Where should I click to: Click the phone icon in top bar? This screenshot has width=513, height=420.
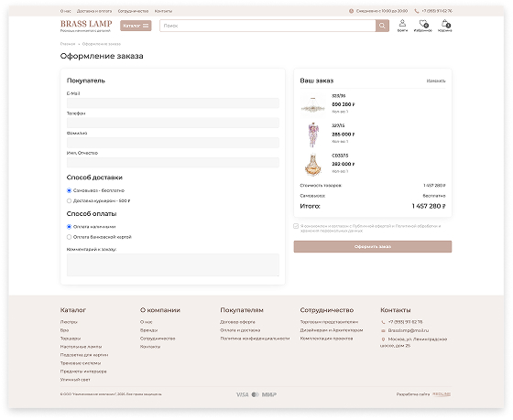click(x=417, y=11)
